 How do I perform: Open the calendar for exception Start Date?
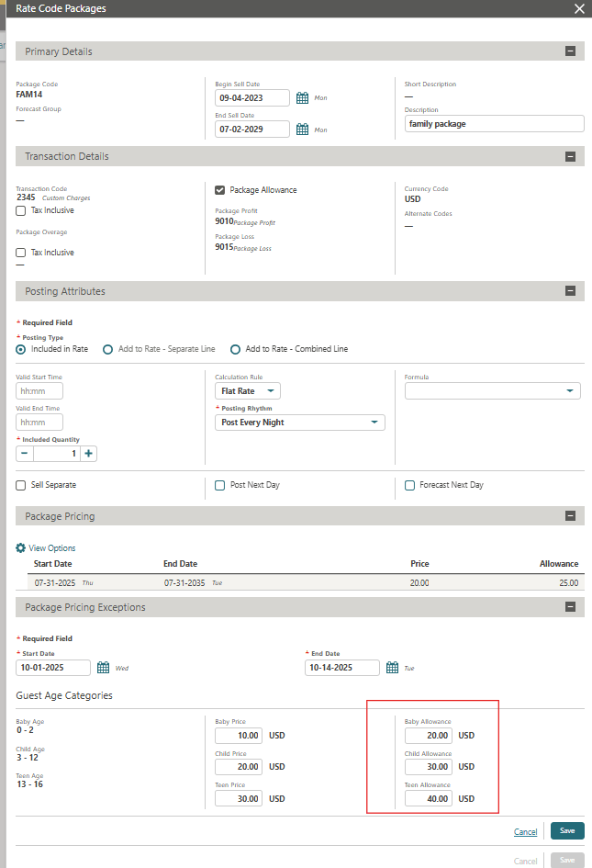[101, 668]
